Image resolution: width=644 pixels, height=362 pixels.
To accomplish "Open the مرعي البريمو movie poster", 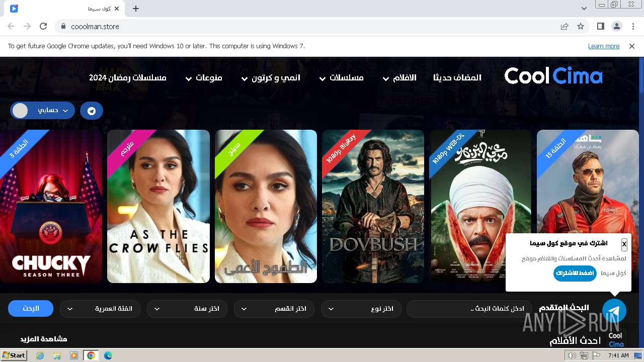I will [480, 206].
